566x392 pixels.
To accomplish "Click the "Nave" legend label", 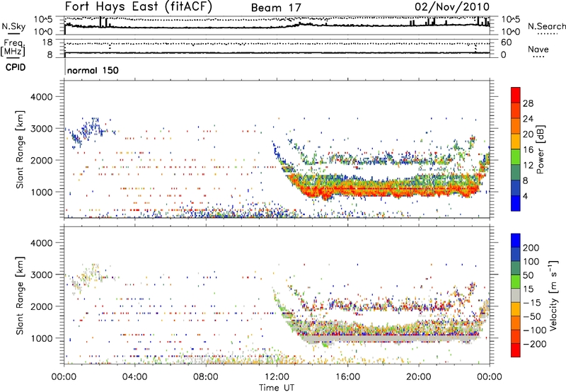I will pos(538,50).
